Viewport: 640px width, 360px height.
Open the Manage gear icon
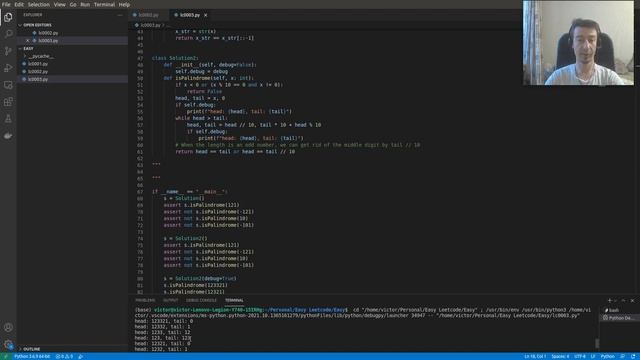tap(8, 344)
